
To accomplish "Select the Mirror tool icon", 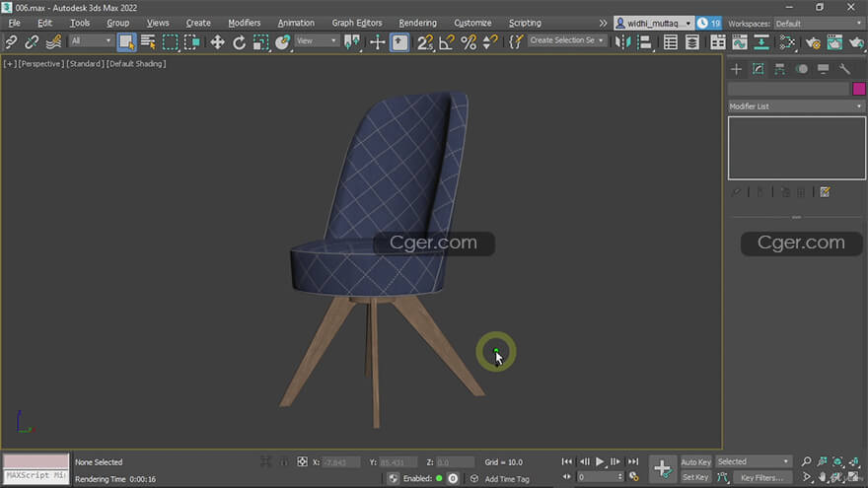I will (x=620, y=41).
